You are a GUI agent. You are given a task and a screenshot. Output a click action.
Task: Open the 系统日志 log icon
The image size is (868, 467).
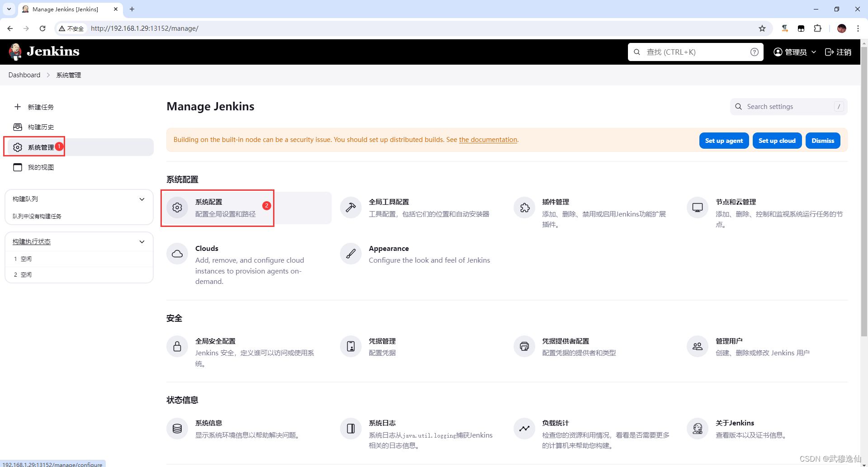pos(351,428)
